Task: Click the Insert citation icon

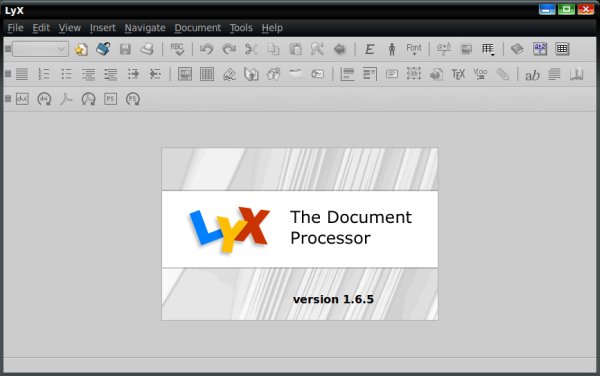Action: [x=274, y=74]
